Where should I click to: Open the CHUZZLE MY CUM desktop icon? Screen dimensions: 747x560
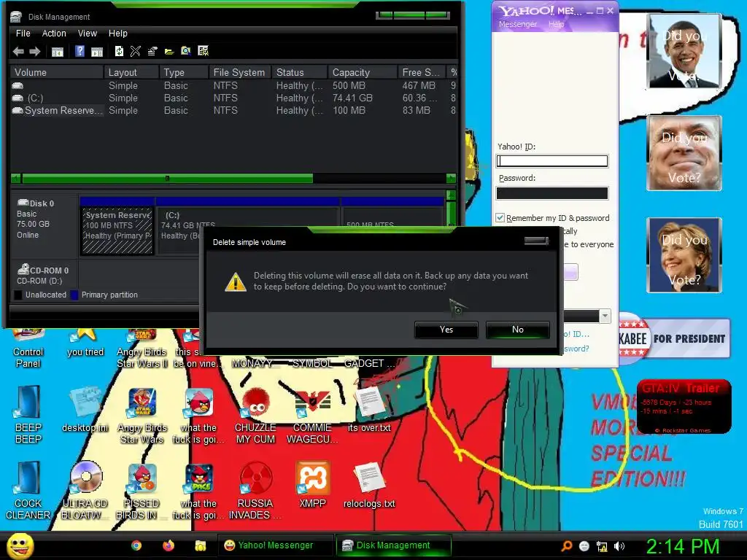[255, 415]
